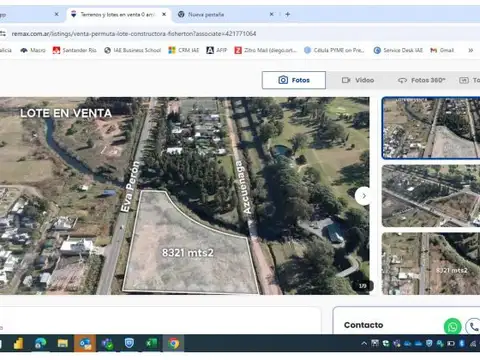Select the second aerial street grid thumbnail

point(431,196)
